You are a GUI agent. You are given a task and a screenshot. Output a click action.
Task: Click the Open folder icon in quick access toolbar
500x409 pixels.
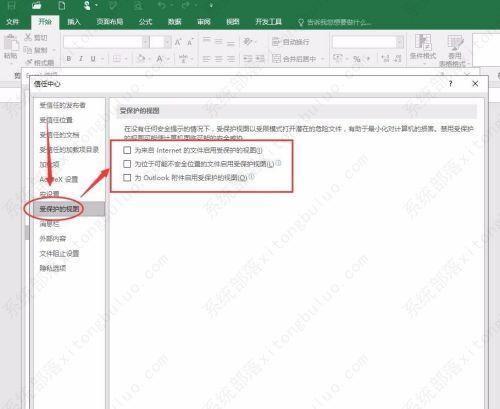[x=37, y=6]
